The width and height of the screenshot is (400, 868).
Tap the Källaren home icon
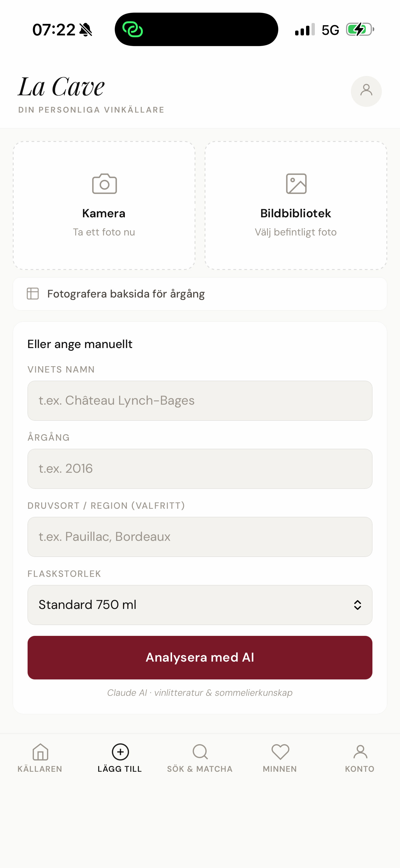(x=40, y=752)
